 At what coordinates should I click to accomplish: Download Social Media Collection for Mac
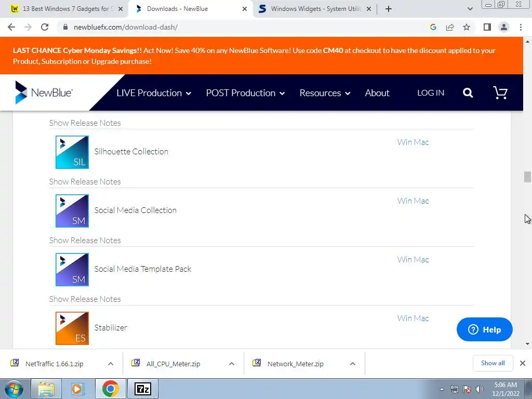click(421, 201)
